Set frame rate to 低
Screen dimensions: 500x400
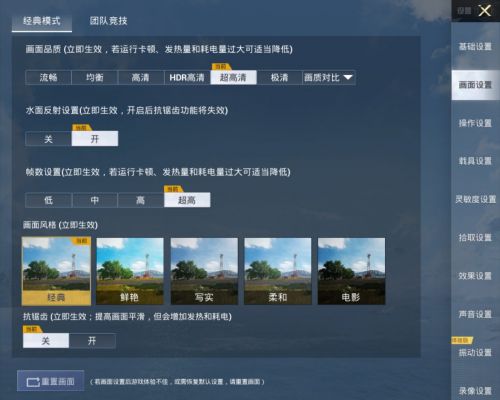[48, 200]
